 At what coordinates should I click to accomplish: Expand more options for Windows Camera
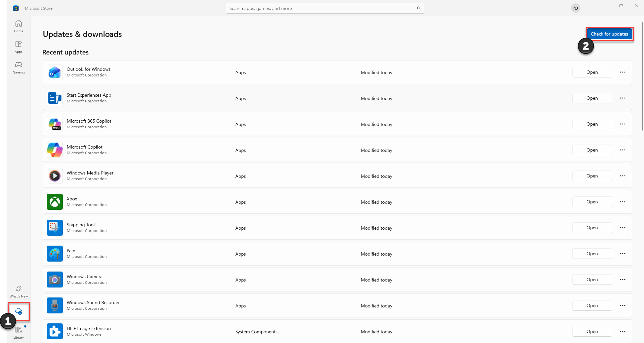click(x=622, y=280)
